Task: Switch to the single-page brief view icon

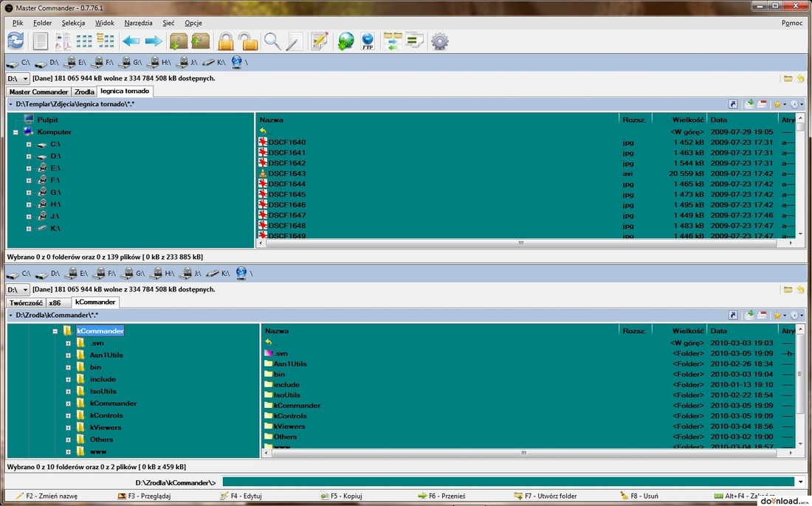Action: (41, 41)
